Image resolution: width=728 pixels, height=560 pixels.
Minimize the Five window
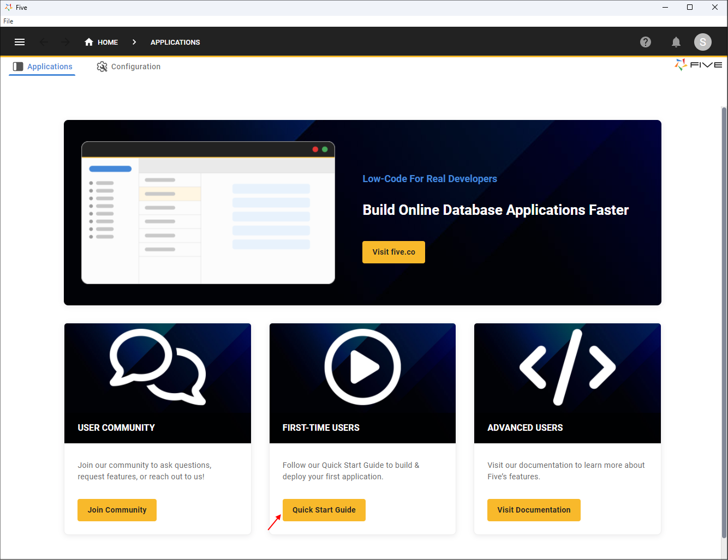pyautogui.click(x=665, y=7)
